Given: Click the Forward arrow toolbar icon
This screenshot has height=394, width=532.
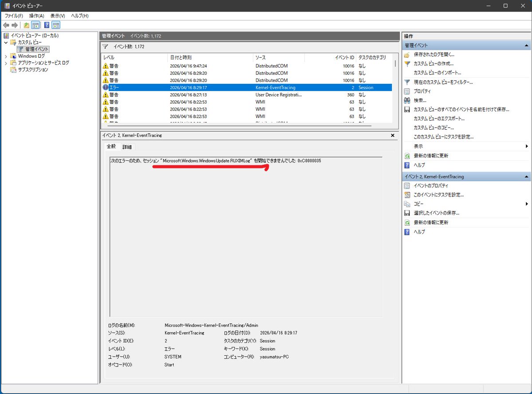Looking at the screenshot, I should click(15, 25).
